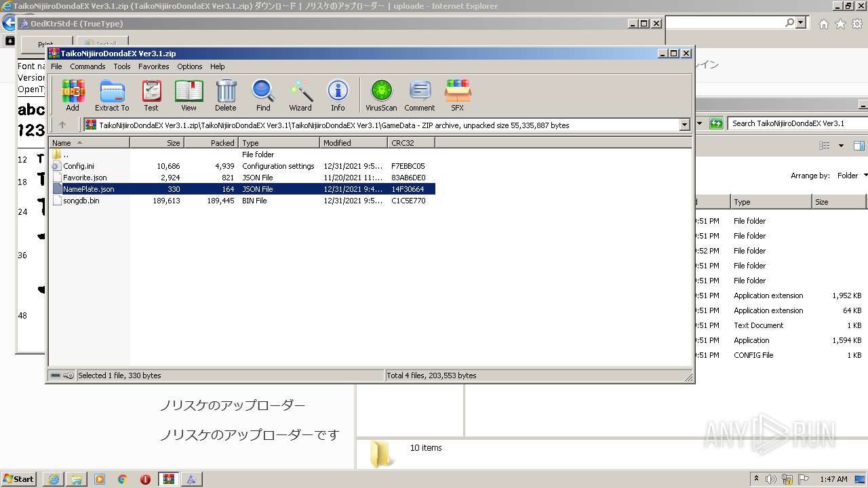
Task: Launch the Wizard wand icon
Action: [x=300, y=95]
